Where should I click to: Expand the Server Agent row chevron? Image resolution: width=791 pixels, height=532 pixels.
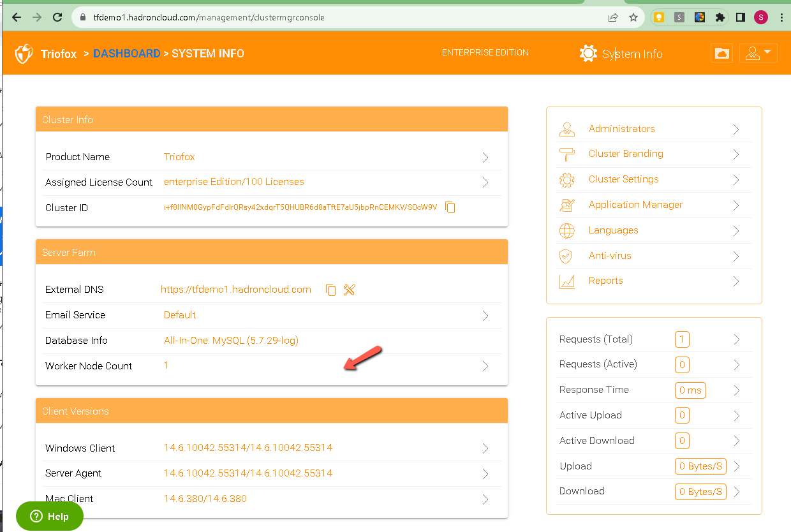point(485,474)
